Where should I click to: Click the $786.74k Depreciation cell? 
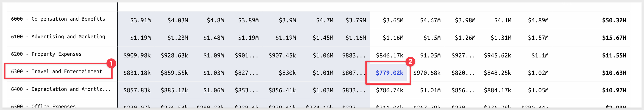coord(389,90)
